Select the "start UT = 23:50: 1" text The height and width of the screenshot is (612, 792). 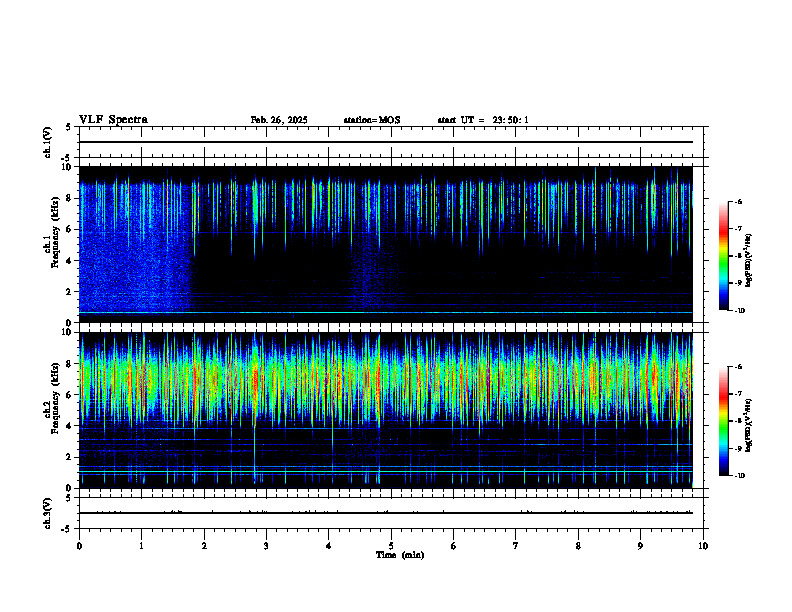pos(483,120)
